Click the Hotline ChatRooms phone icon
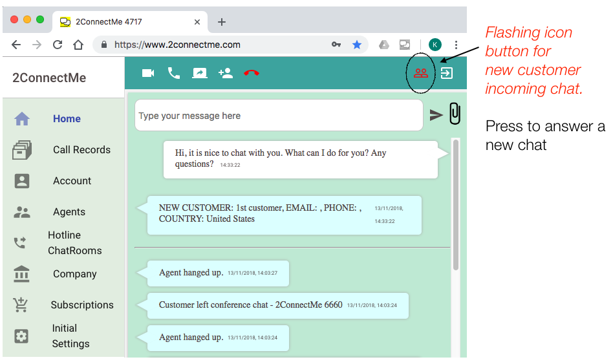Image resolution: width=613 pixels, height=364 pixels. click(20, 243)
